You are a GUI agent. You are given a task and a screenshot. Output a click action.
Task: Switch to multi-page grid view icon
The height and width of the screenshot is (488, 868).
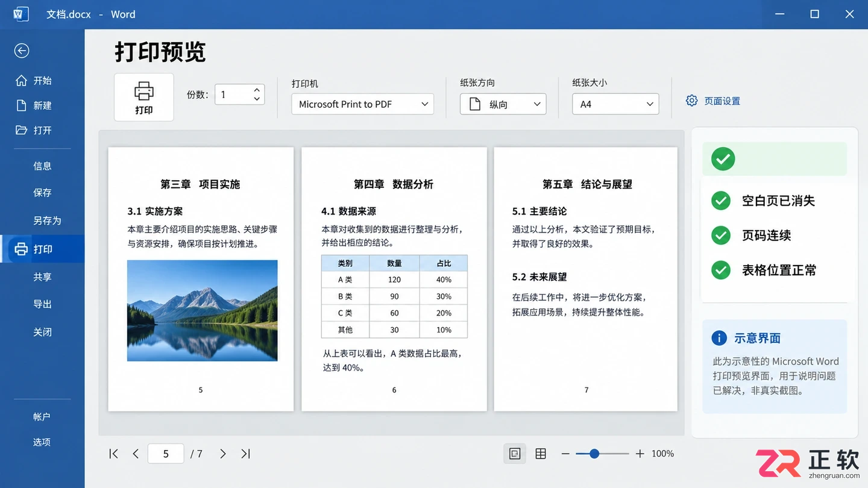coord(541,454)
